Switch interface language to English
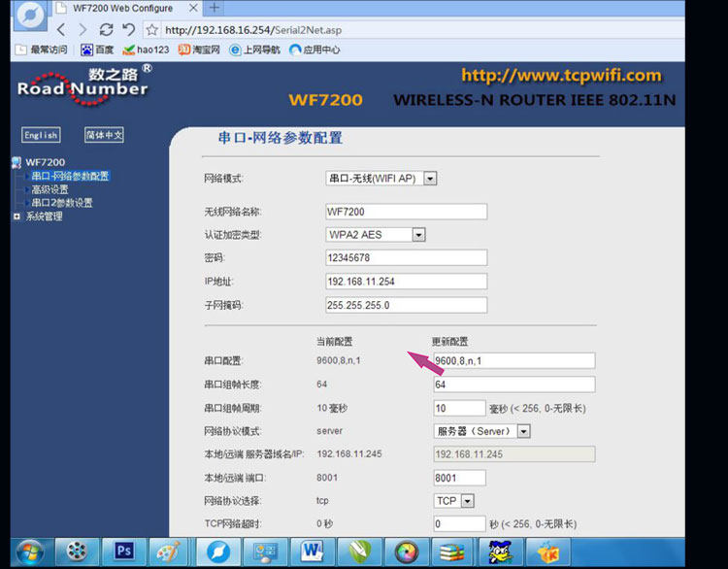The width and height of the screenshot is (728, 569). (41, 135)
